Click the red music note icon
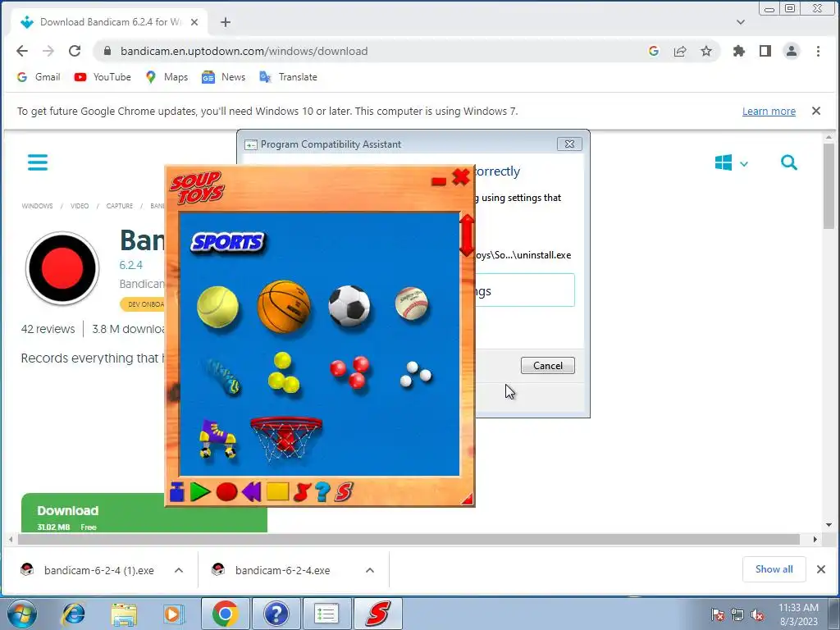This screenshot has height=630, width=840. click(x=302, y=492)
